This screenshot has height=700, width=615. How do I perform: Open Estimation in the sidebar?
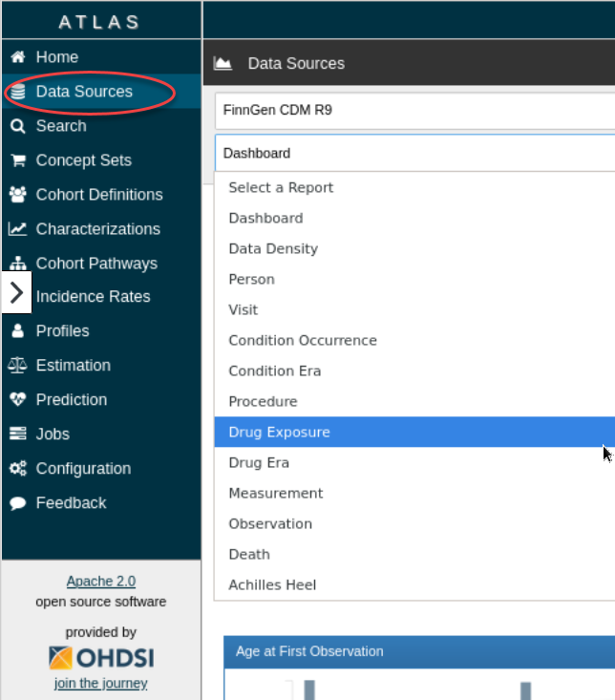74,365
